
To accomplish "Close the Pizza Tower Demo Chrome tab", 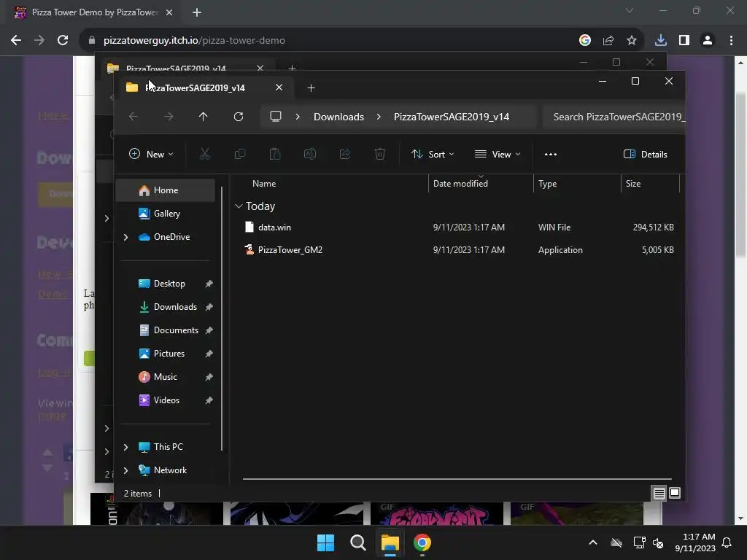I will pos(169,12).
